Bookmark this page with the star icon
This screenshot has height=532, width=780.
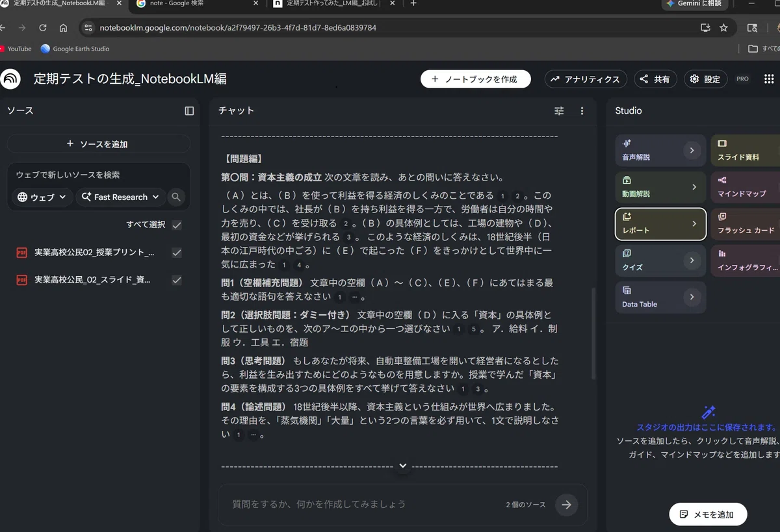pyautogui.click(x=723, y=28)
